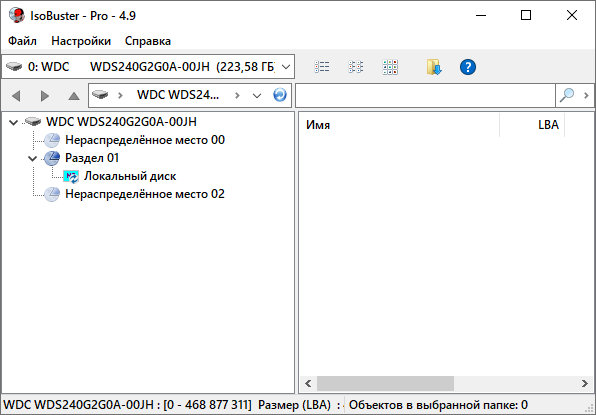Select Нераспределённое место 02 in tree
This screenshot has width=596, height=415.
pyautogui.click(x=145, y=194)
